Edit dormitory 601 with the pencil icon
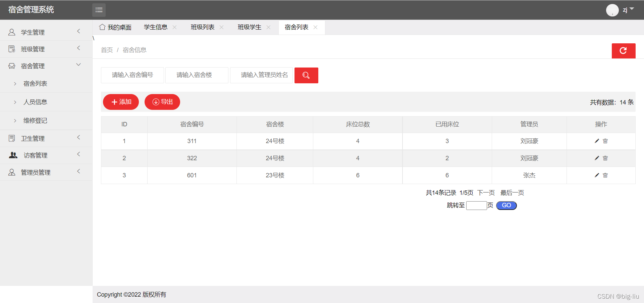 coord(597,175)
